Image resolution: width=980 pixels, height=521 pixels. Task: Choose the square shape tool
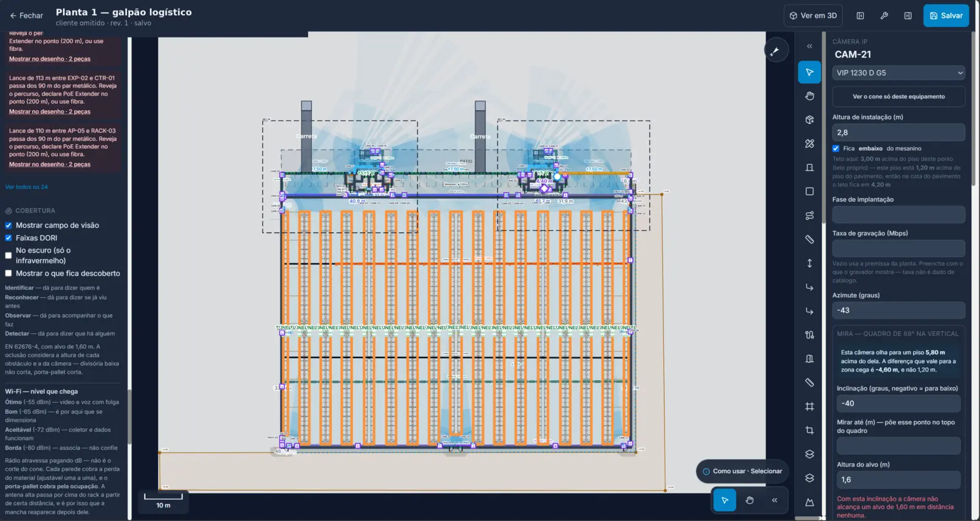click(809, 191)
